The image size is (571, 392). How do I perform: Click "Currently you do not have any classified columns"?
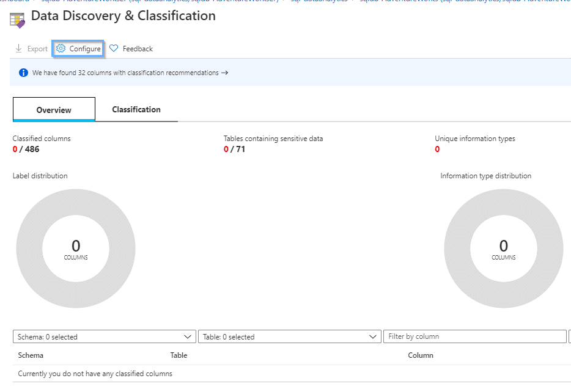[x=95, y=374]
